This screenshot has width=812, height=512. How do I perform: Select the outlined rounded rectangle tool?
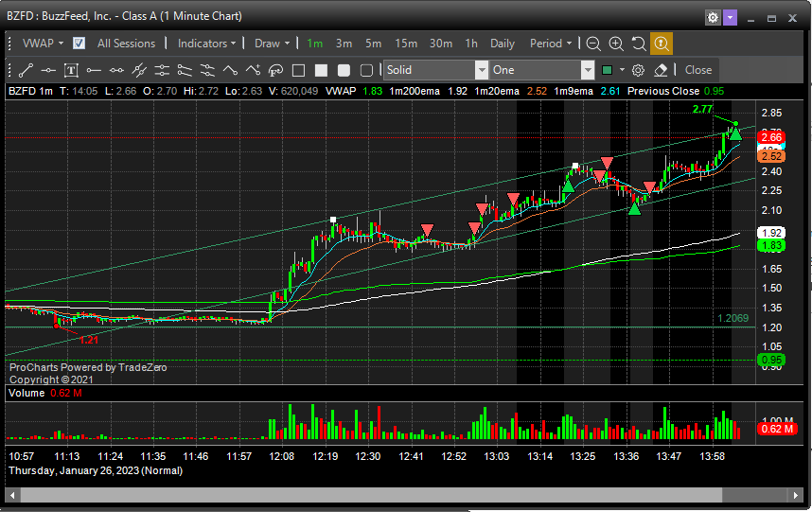(366, 70)
